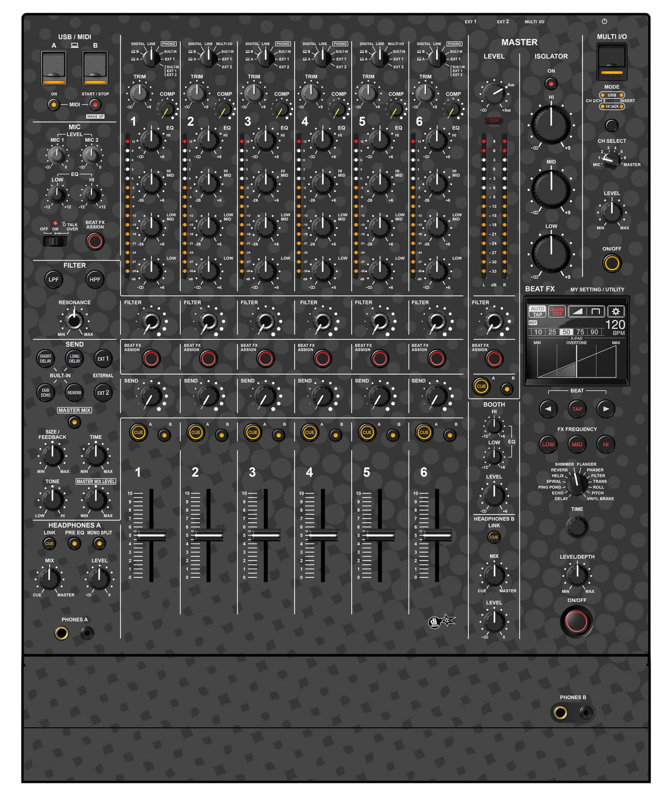Click the Beat FX effect selector knob
The width and height of the screenshot is (672, 799).
point(577,483)
